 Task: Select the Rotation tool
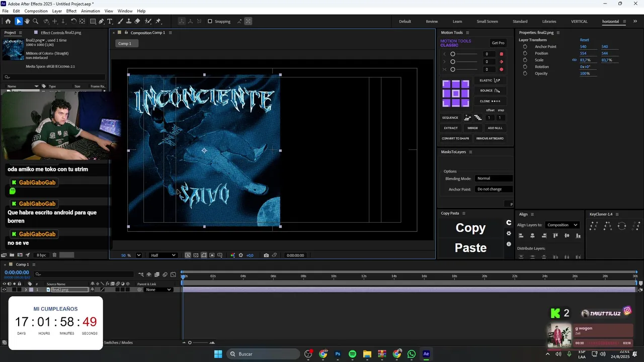pos(73,21)
